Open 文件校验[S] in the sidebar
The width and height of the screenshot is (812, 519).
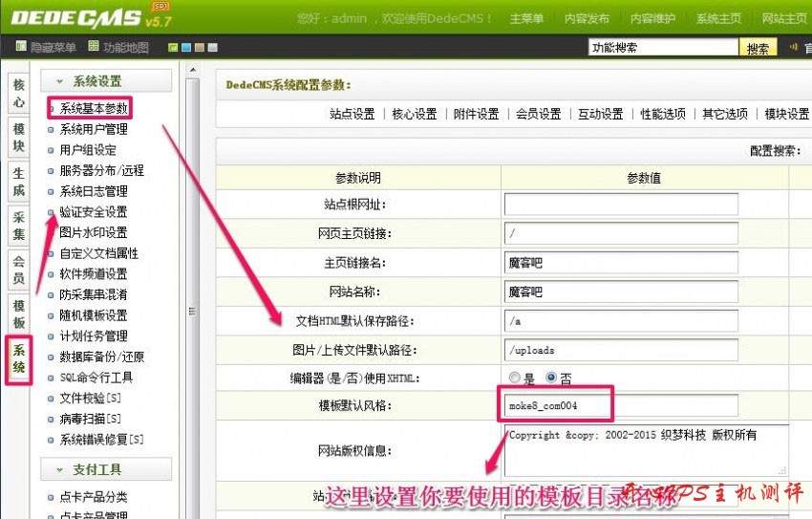click(x=90, y=399)
